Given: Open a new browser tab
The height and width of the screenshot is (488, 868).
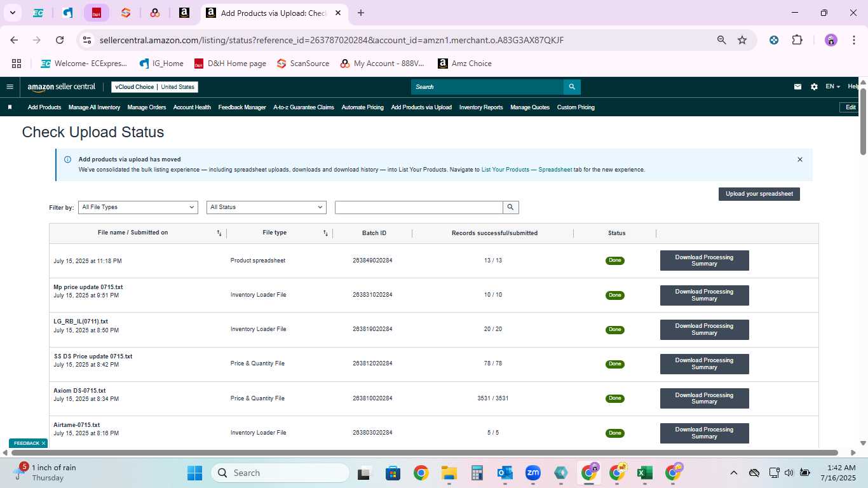Looking at the screenshot, I should [x=361, y=13].
